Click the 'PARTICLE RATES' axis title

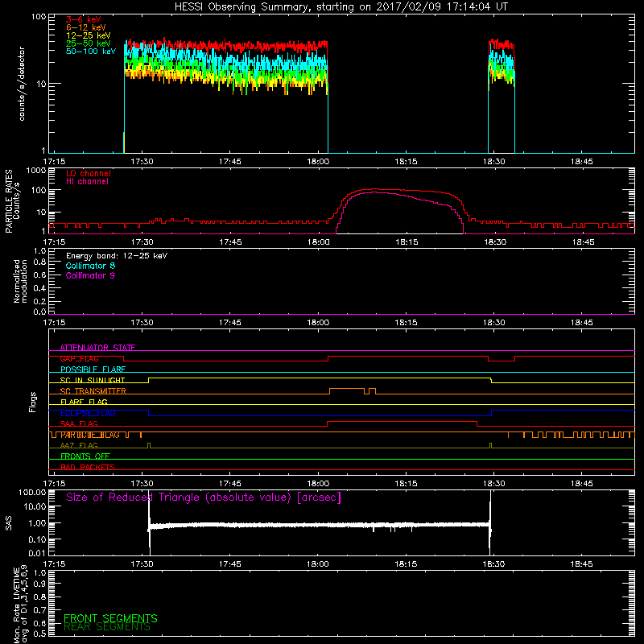coord(9,200)
